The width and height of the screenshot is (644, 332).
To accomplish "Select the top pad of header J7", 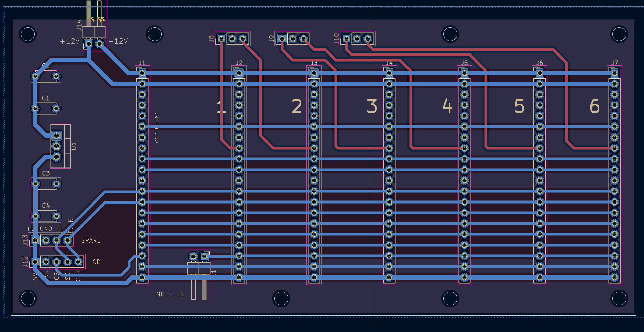I will [615, 73].
